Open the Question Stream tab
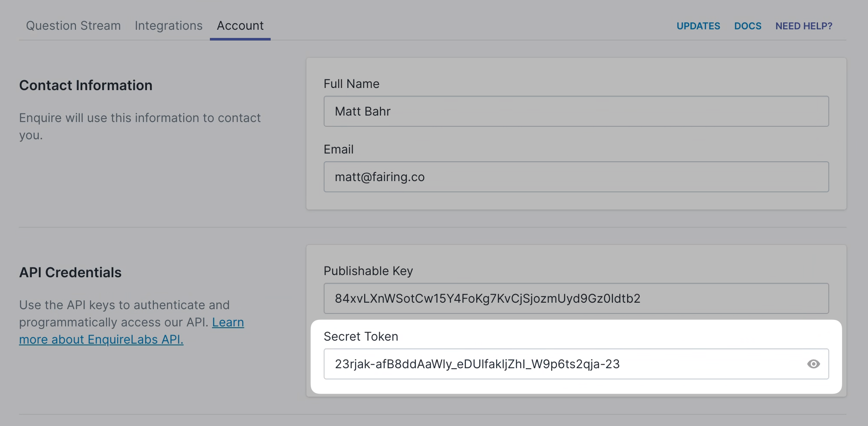Viewport: 868px width, 426px height. tap(73, 26)
